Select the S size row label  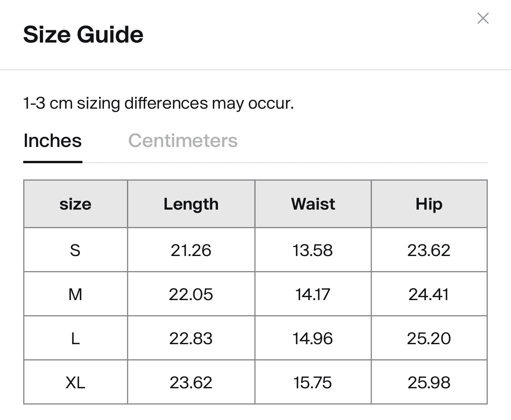(75, 250)
